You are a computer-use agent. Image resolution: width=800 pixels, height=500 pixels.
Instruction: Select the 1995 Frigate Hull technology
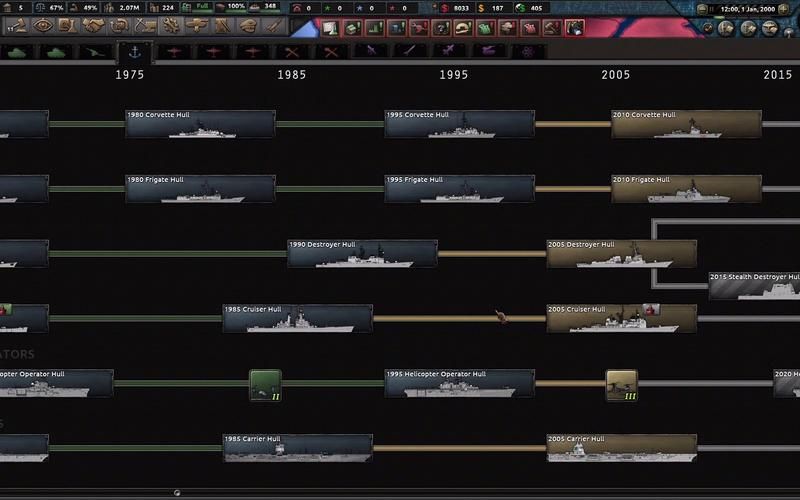coord(460,189)
